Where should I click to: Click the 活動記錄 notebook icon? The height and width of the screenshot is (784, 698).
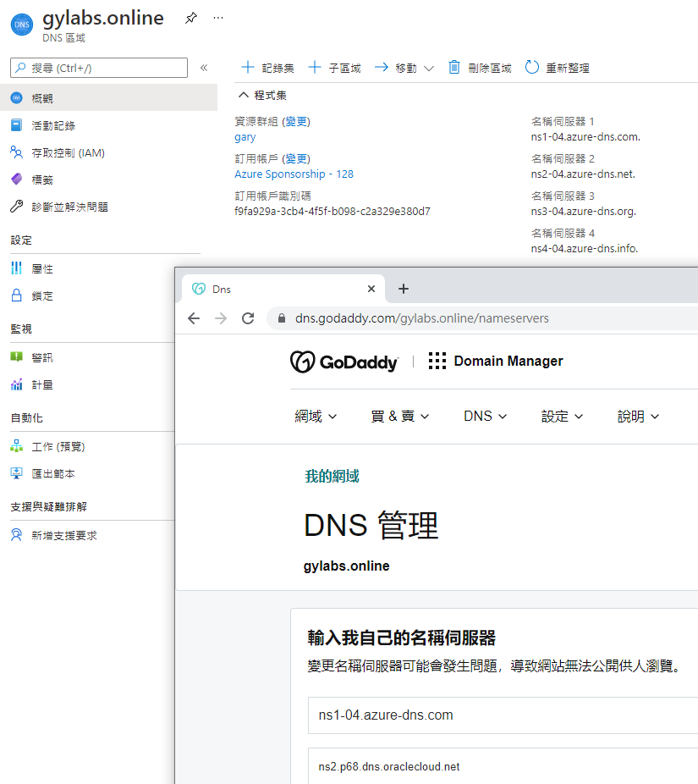[16, 125]
